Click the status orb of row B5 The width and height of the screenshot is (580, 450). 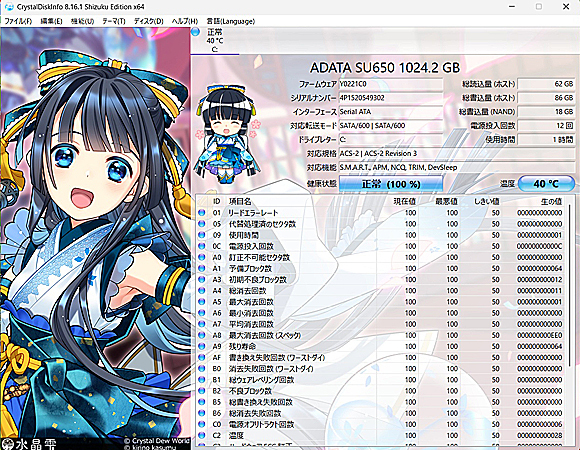tap(202, 402)
